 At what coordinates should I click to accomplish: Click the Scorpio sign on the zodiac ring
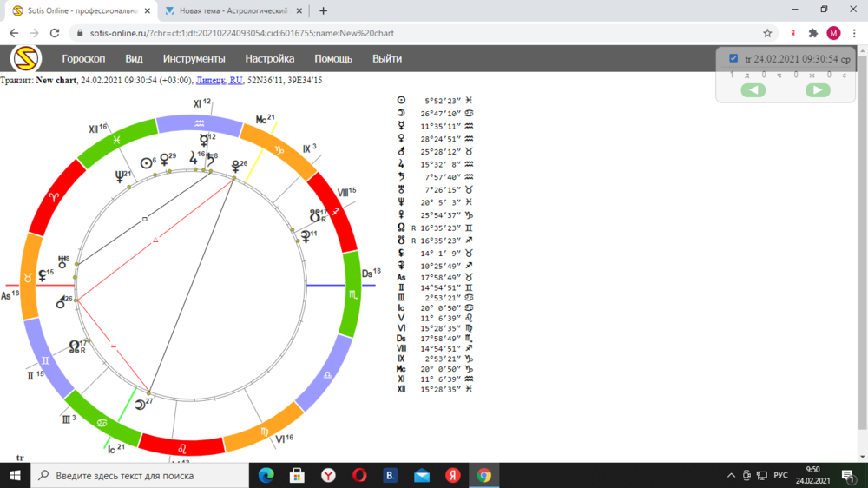(352, 294)
